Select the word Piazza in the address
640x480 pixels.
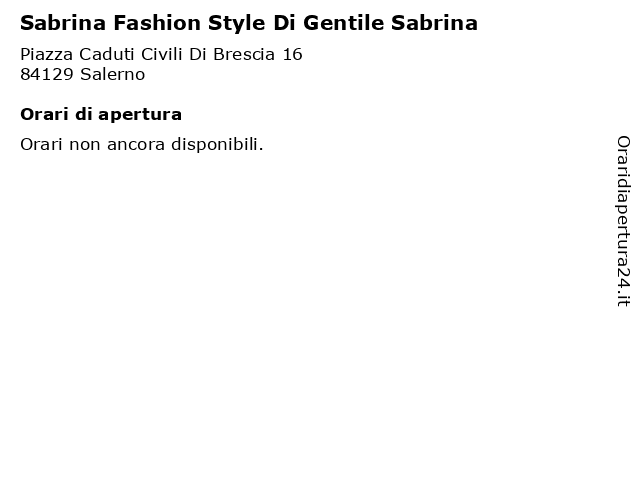coord(47,54)
